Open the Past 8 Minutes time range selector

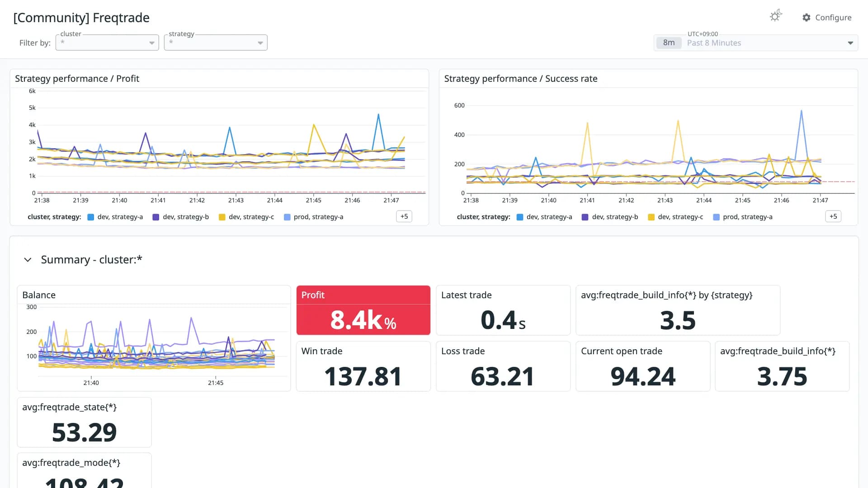[x=756, y=43]
